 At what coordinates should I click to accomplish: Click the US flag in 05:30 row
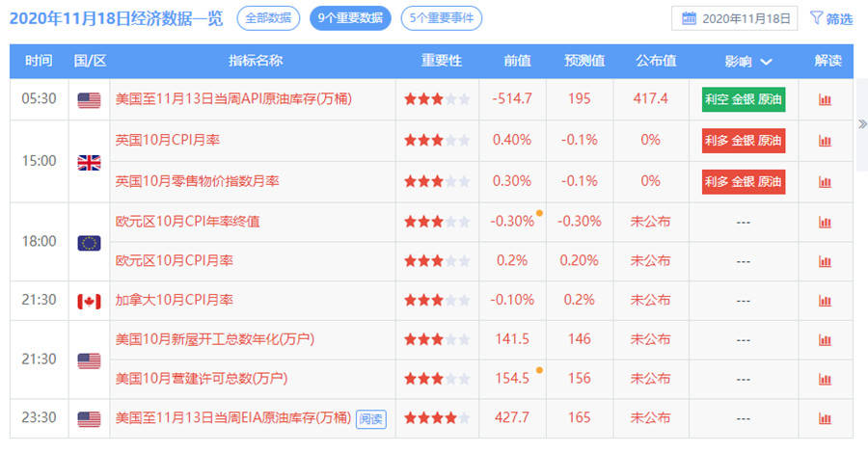pyautogui.click(x=89, y=100)
